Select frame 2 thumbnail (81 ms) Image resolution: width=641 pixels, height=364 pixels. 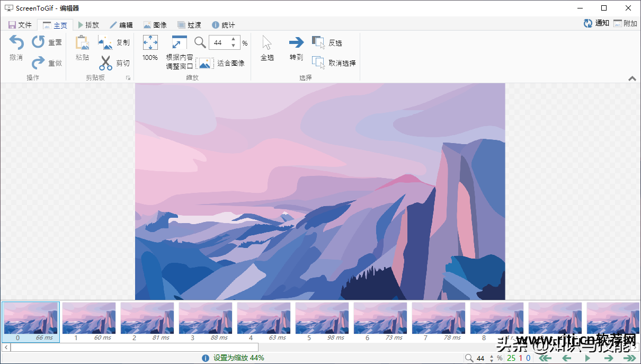[147, 322]
